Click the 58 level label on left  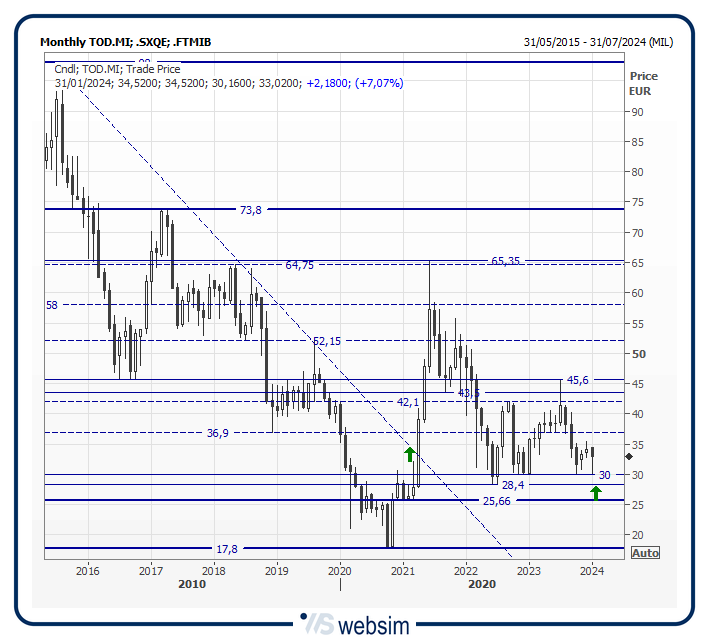(x=52, y=304)
